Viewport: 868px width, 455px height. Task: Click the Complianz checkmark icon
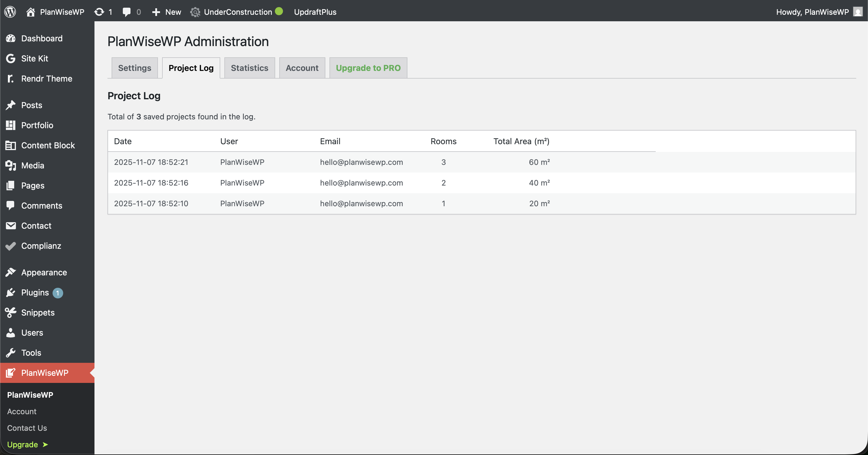11,246
